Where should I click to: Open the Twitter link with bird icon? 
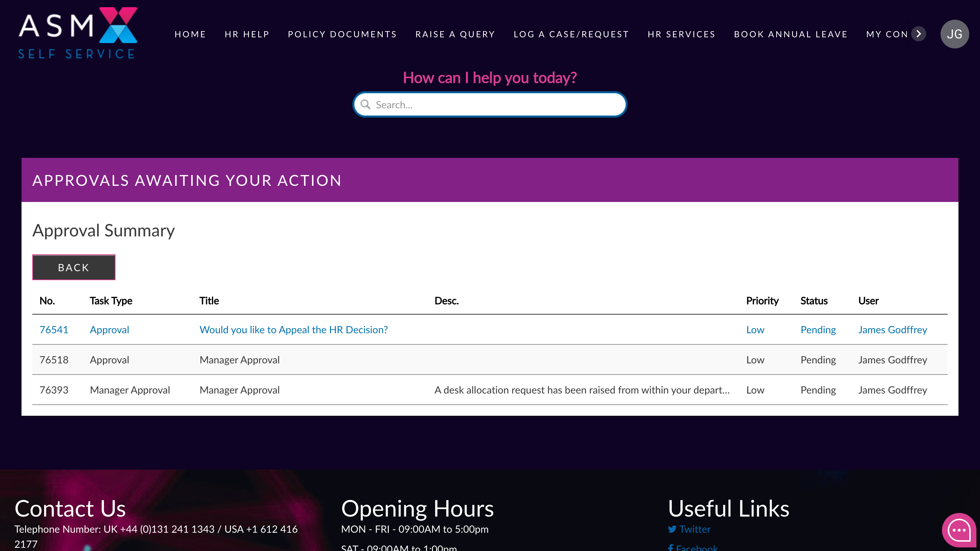point(689,529)
